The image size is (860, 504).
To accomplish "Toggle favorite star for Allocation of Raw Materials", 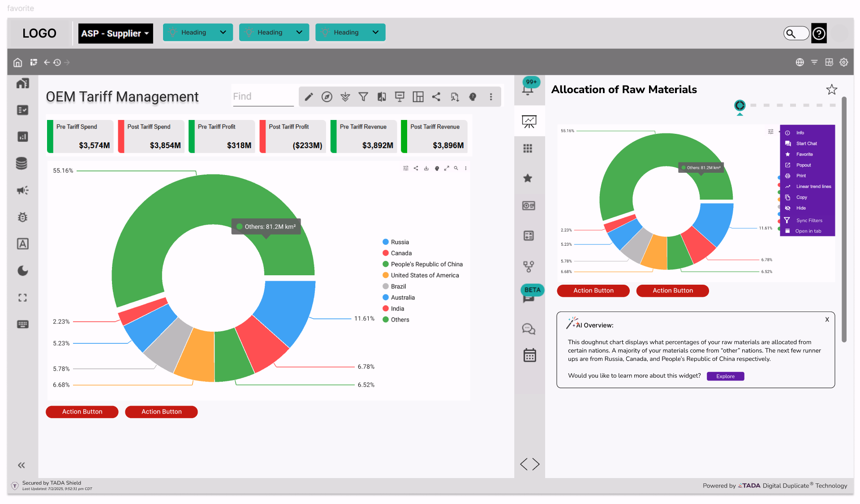I will click(831, 90).
